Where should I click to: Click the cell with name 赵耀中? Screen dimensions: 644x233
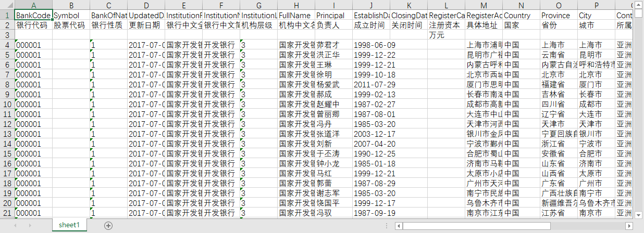point(334,104)
